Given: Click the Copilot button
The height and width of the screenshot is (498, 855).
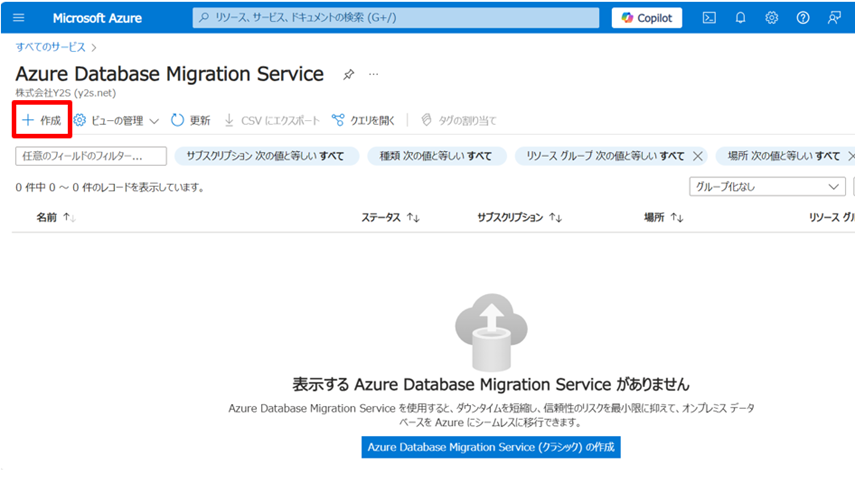Looking at the screenshot, I should 647,18.
